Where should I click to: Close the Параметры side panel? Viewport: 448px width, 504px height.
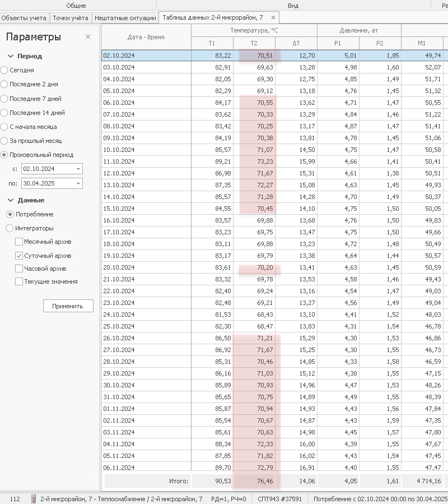pyautogui.click(x=88, y=37)
